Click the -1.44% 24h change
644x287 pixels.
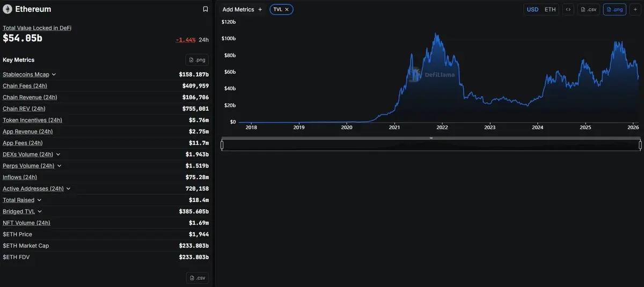(x=186, y=40)
